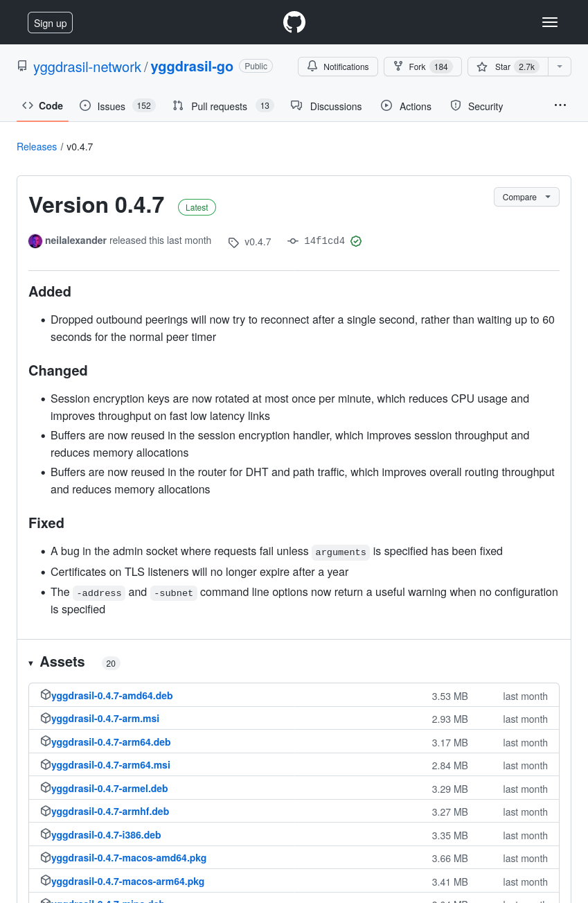Click neilalexander's avatar thumbnail
This screenshot has width=588, height=903.
[35, 240]
